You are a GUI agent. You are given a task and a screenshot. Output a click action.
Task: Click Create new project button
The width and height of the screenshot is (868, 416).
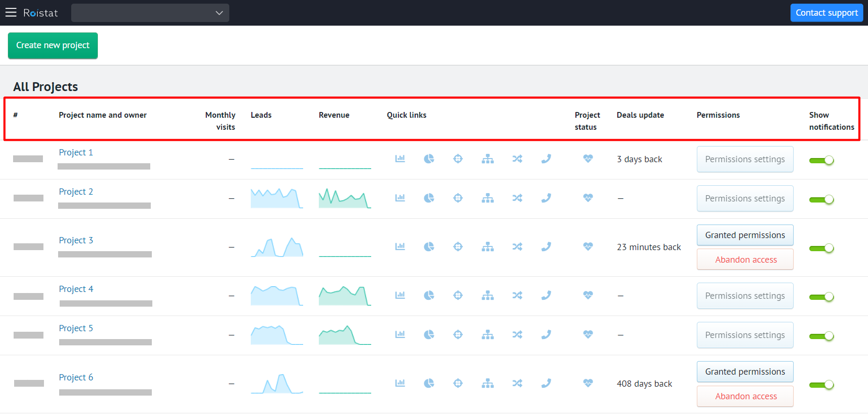point(53,46)
